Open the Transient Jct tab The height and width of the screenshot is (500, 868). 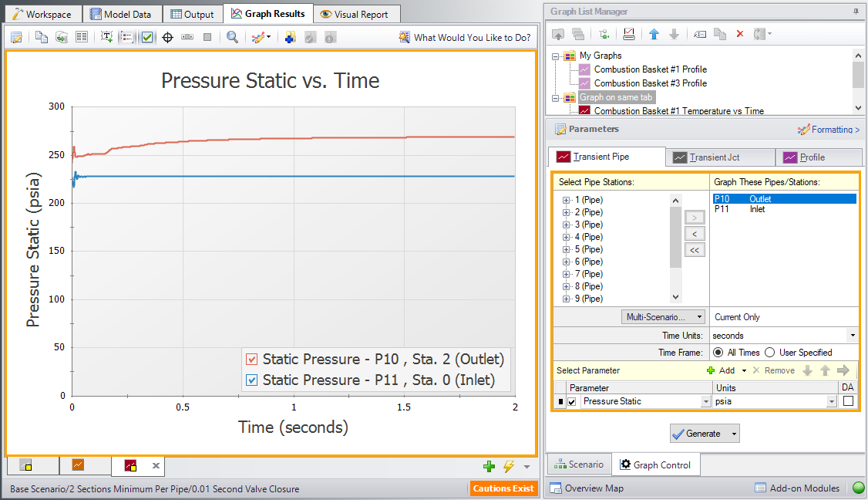point(719,157)
